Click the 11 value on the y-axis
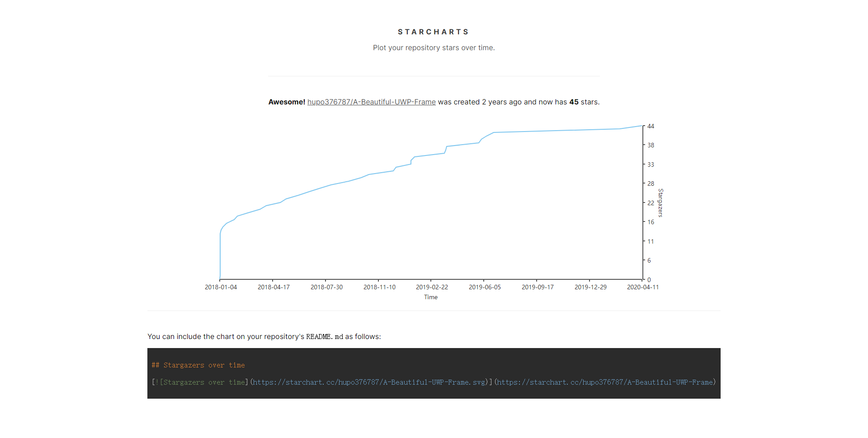The image size is (868, 438). pyautogui.click(x=651, y=242)
